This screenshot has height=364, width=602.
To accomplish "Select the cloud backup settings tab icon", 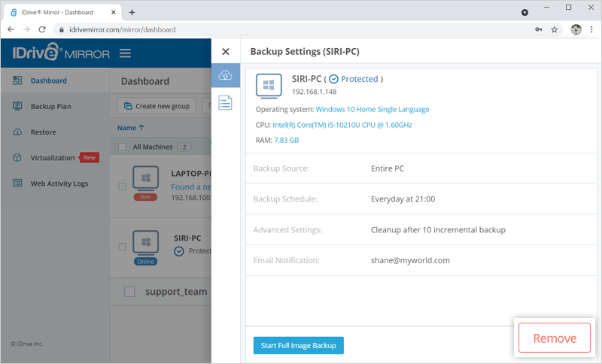I will point(226,75).
